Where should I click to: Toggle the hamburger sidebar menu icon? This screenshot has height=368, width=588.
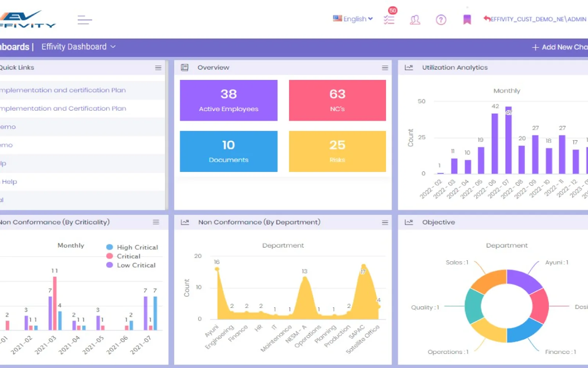85,20
